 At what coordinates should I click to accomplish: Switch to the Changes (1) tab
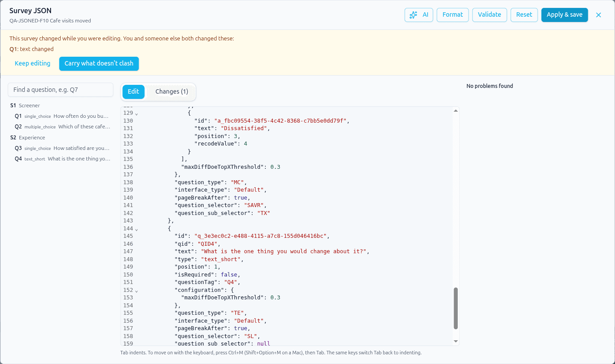pos(172,91)
